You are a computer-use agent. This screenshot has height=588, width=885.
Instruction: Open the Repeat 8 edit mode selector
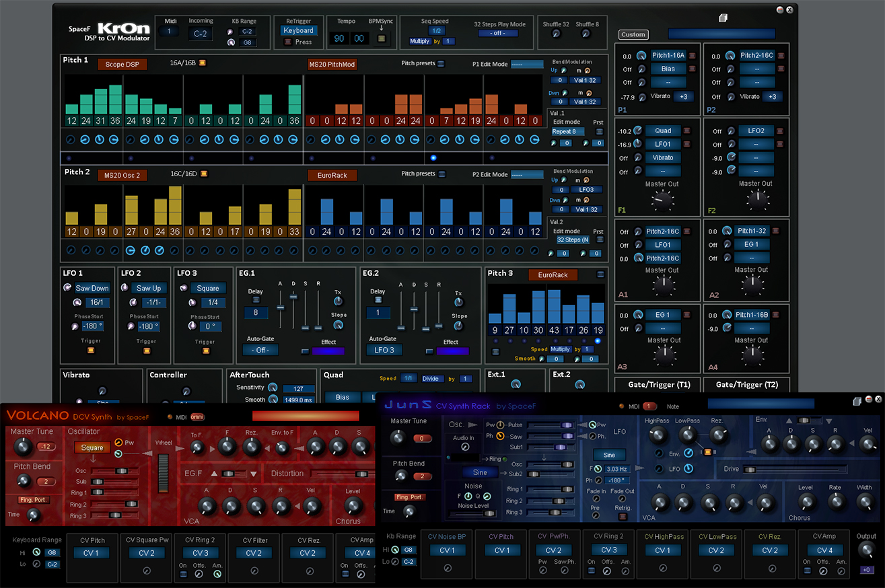pos(568,132)
